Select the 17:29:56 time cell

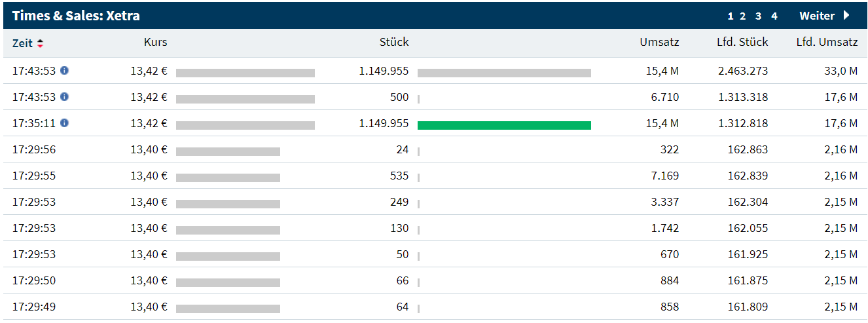[x=34, y=149]
